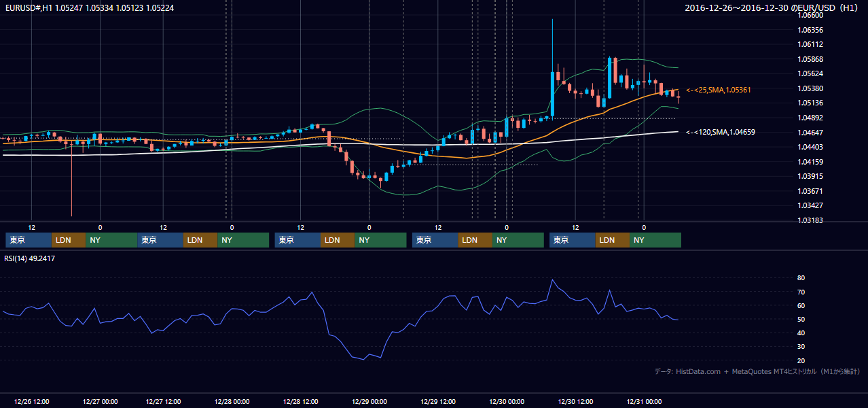
Task: Select the RSI 50 level label
Action: coord(801,319)
